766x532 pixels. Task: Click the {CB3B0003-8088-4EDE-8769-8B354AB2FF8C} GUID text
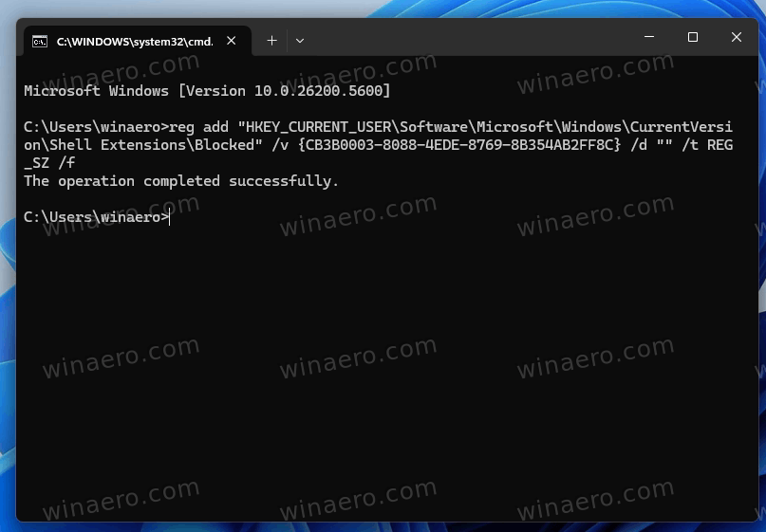459,145
